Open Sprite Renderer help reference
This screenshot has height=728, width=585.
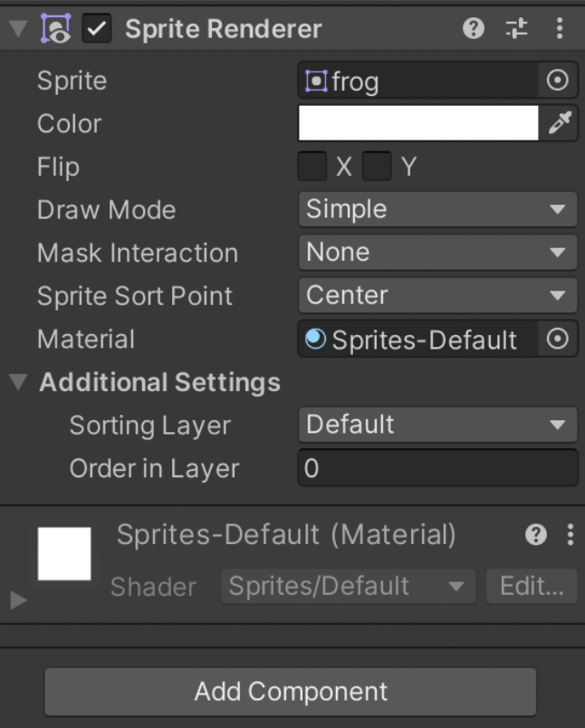[x=474, y=29]
